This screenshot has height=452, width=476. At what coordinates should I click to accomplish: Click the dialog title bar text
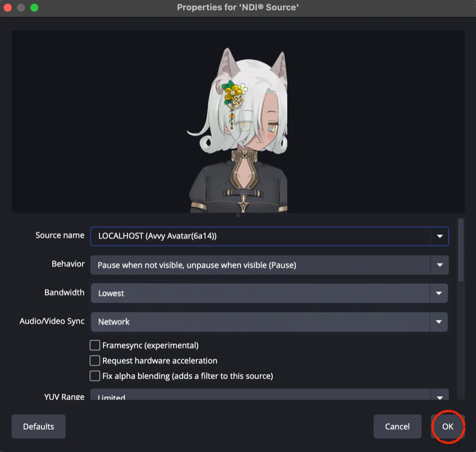(237, 7)
